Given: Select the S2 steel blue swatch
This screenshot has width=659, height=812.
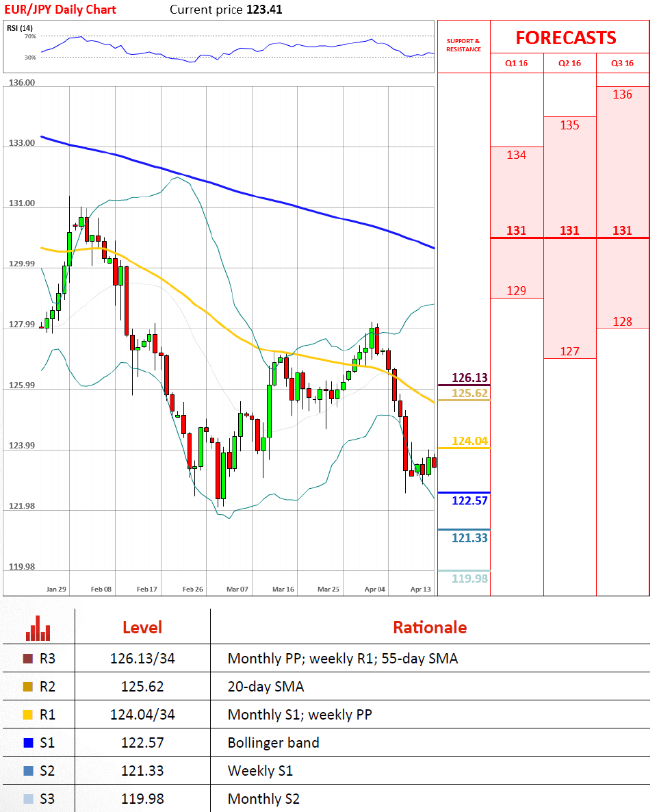Looking at the screenshot, I should pyautogui.click(x=28, y=770).
